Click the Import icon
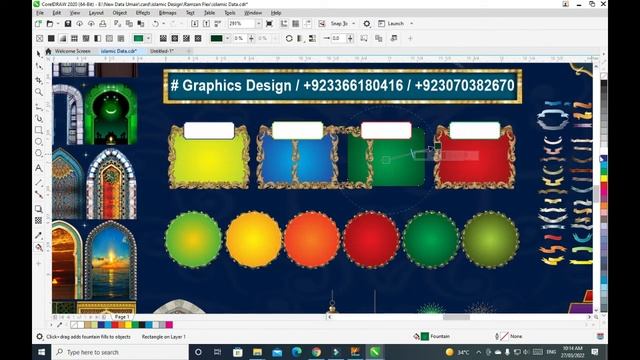The image size is (640, 360). [x=195, y=24]
